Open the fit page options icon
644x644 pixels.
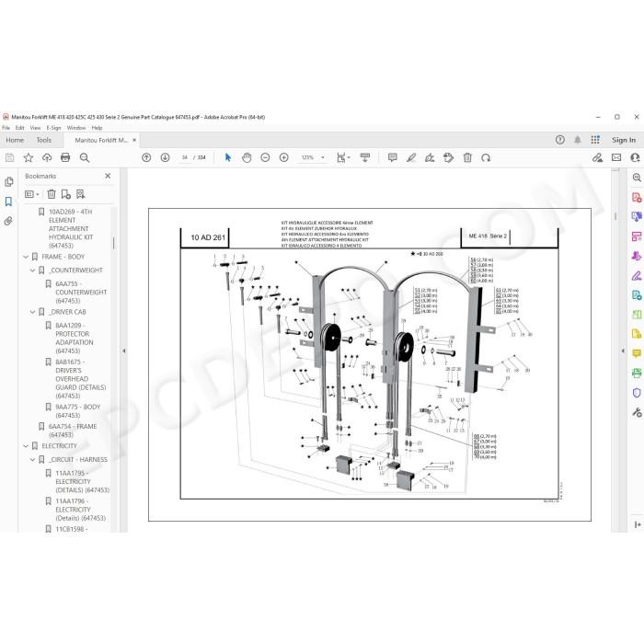(x=342, y=157)
